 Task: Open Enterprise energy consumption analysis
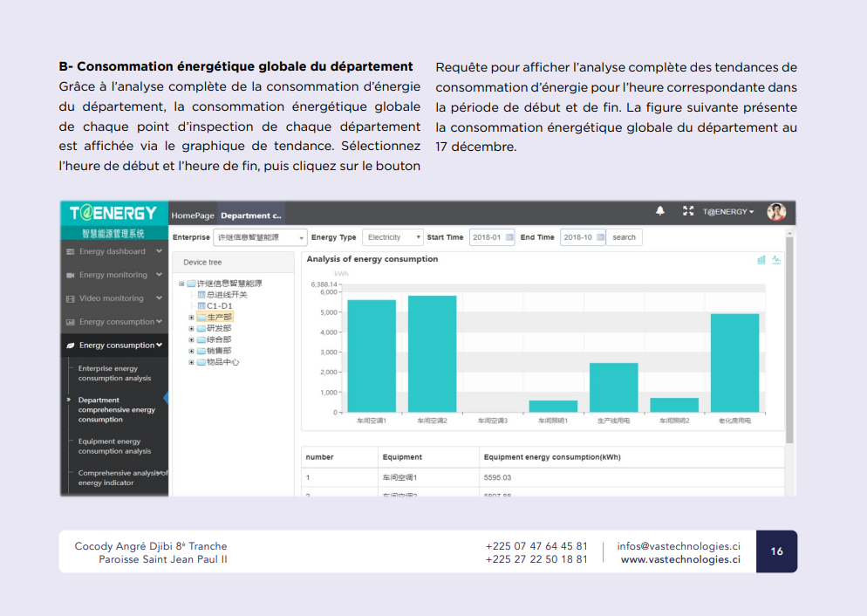tap(114, 373)
